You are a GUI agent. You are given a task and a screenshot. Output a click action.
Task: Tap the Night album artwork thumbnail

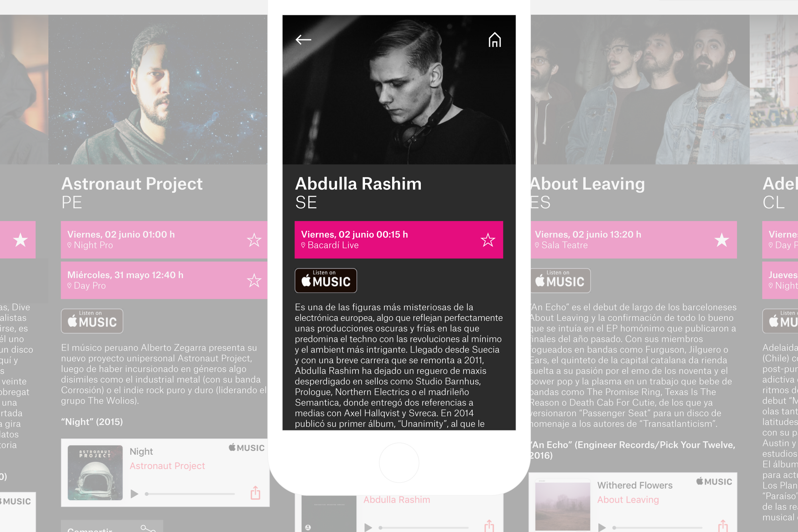point(95,472)
